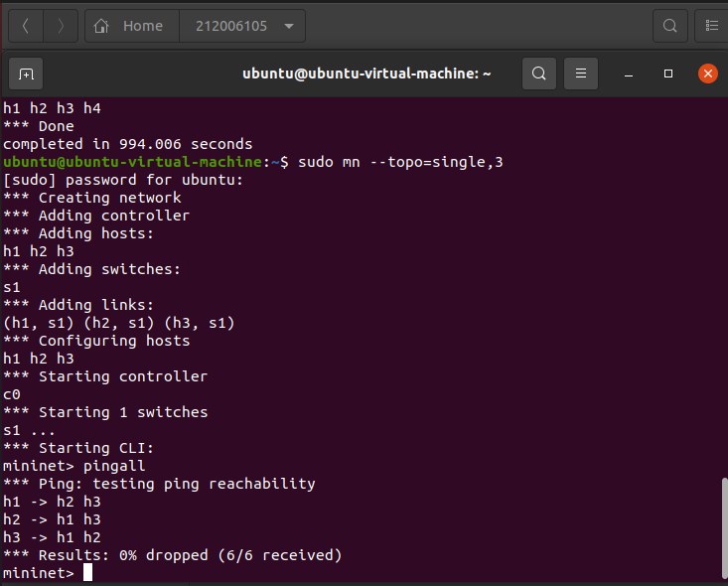Click the 'h1 h2 h3 h4' line
Viewport: 728px width, 586px height.
[x=52, y=108]
